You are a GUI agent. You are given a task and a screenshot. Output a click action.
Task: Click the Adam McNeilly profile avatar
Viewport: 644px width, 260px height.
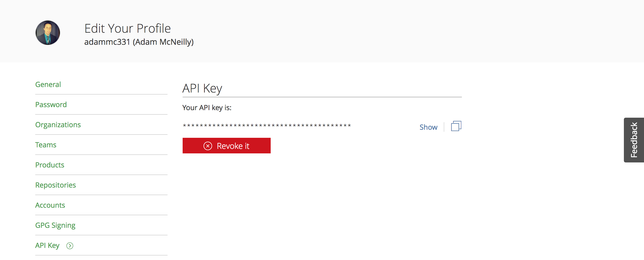(48, 33)
